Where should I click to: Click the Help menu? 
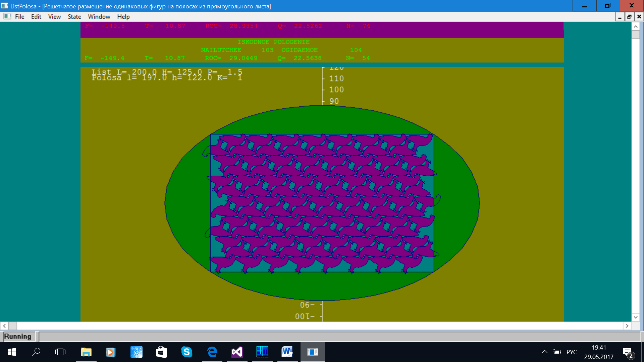(x=123, y=17)
